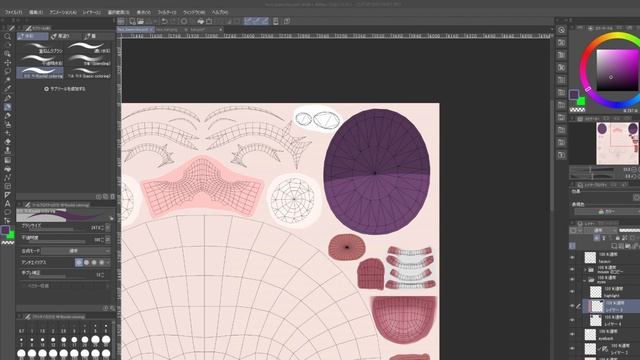Select the Eyedropper tool
This screenshot has height=360, width=640.
(x=7, y=89)
